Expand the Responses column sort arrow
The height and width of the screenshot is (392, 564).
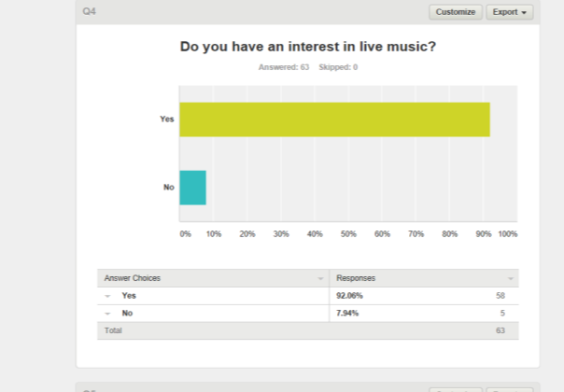(x=510, y=278)
